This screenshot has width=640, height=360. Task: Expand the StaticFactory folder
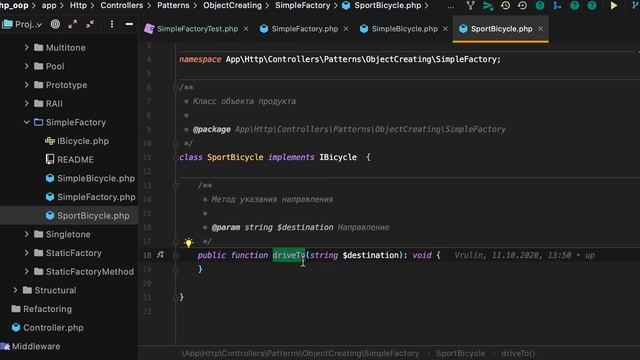pos(27,253)
